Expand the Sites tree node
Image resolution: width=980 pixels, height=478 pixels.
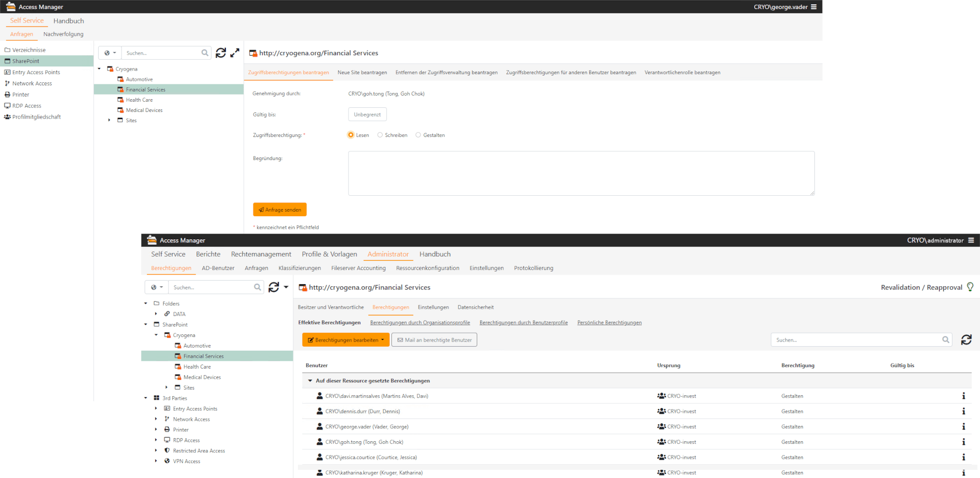pyautogui.click(x=109, y=120)
